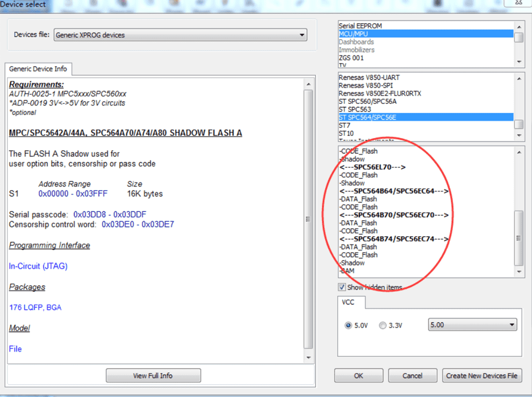Click serial passcode range 0x03DD8 - 0x03DDF
The image size is (532, 397).
click(x=110, y=215)
